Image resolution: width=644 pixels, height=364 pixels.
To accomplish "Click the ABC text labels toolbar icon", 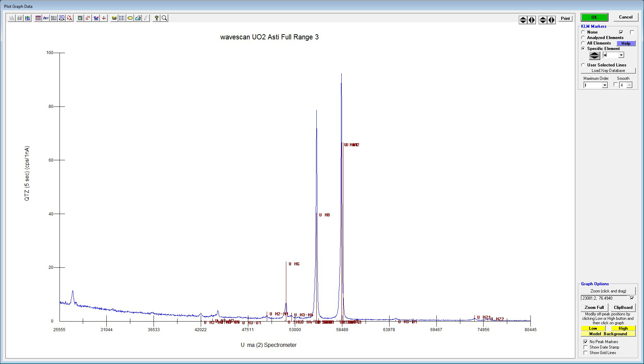I will 46,18.
